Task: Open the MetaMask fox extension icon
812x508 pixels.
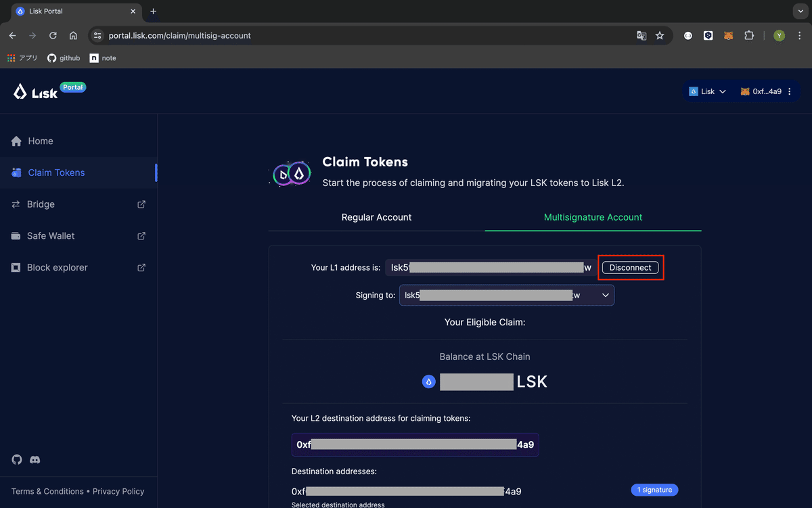Action: 729,36
